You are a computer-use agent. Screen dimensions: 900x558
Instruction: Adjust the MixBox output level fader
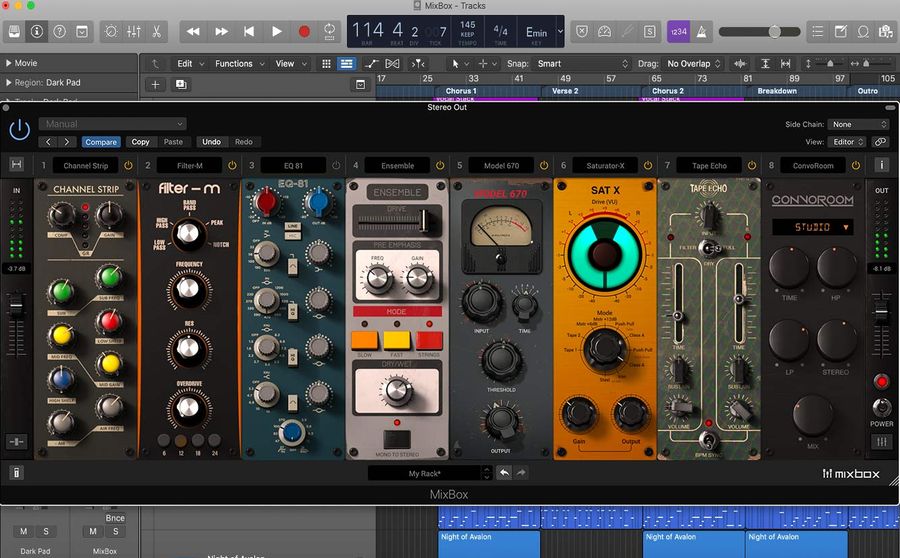(x=881, y=312)
